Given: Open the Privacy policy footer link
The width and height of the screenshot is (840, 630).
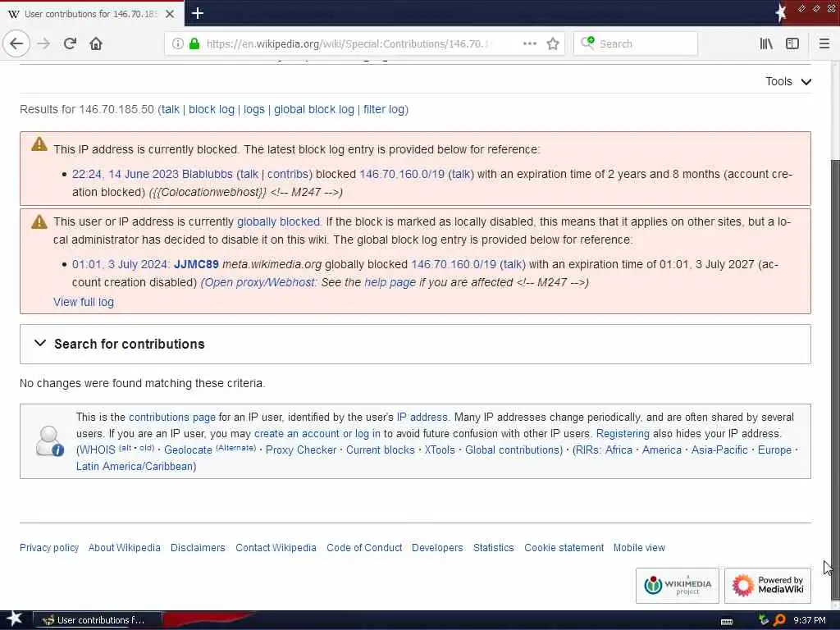Looking at the screenshot, I should [49, 547].
